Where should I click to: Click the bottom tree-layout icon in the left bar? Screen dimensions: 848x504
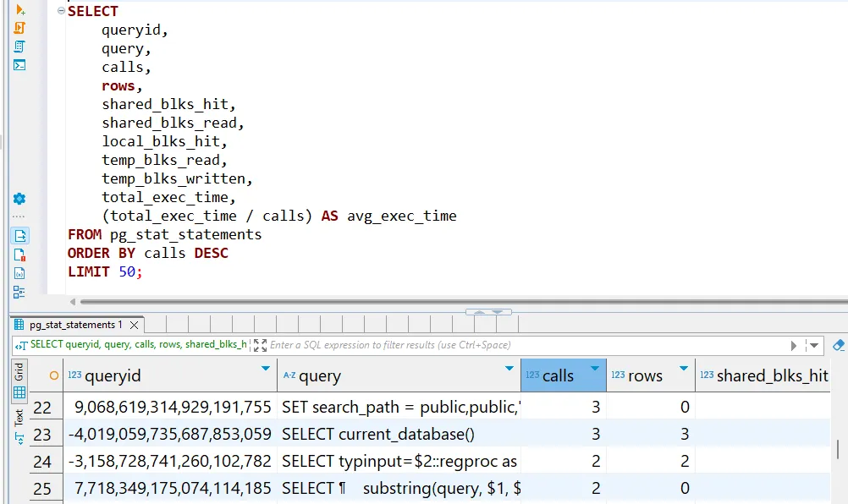[19, 293]
